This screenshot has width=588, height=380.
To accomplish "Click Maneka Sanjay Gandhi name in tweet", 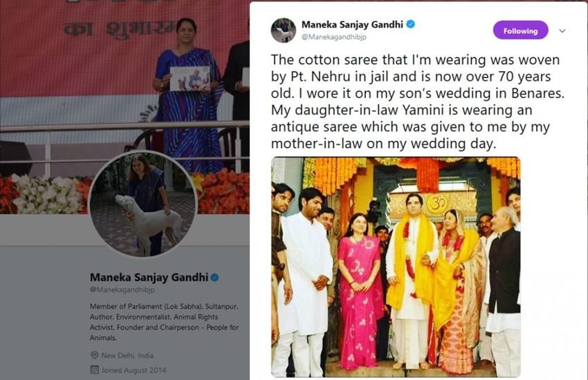I will click(x=352, y=25).
